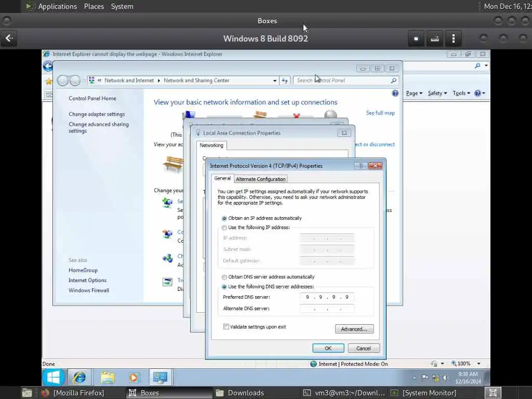The width and height of the screenshot is (532, 399).
Task: Click the Boxes stop (square) button
Action: coord(416,38)
